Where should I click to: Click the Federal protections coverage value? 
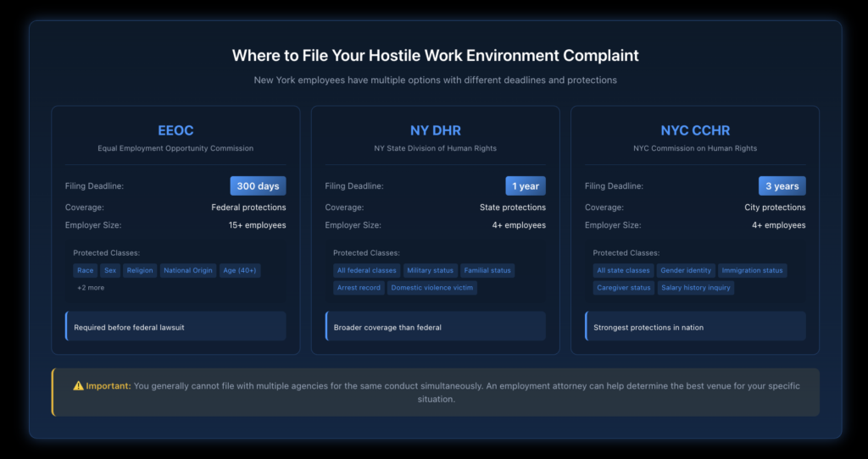click(x=248, y=207)
